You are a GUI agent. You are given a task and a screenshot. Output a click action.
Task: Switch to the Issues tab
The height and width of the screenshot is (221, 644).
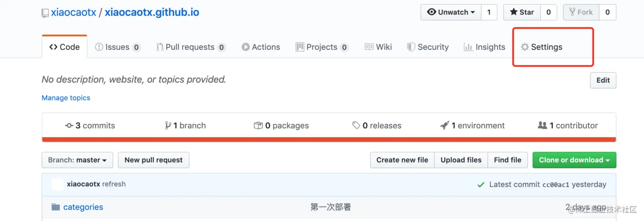pos(117,47)
